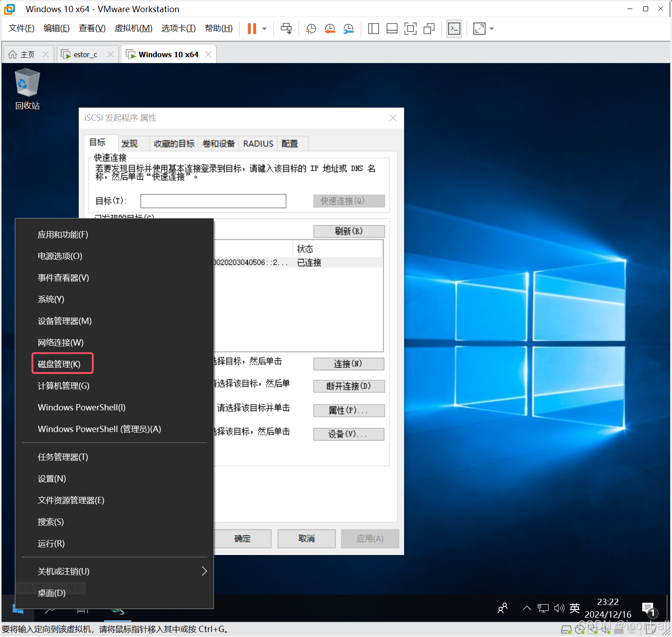Open the 帮助(H) menu

pos(219,28)
